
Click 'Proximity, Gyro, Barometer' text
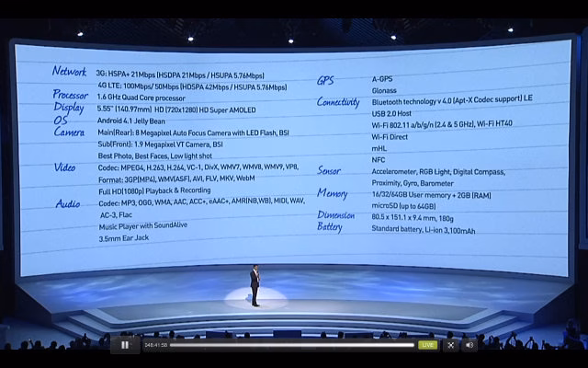[413, 183]
